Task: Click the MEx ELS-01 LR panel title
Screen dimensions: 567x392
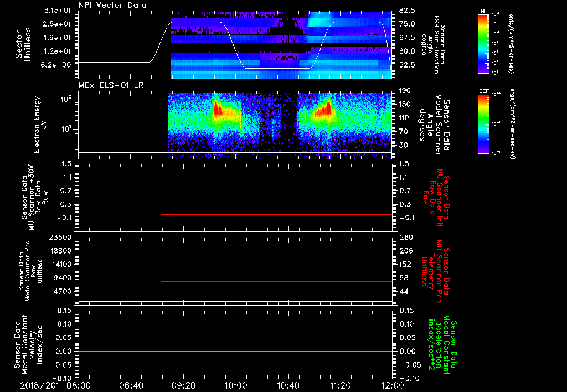Action: pos(111,85)
